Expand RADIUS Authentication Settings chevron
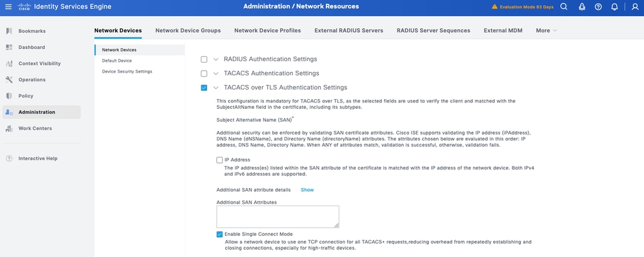This screenshot has height=257, width=644. click(x=216, y=59)
